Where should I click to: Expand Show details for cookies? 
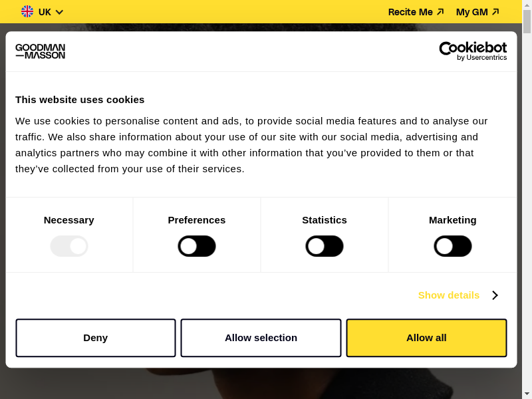tap(449, 295)
